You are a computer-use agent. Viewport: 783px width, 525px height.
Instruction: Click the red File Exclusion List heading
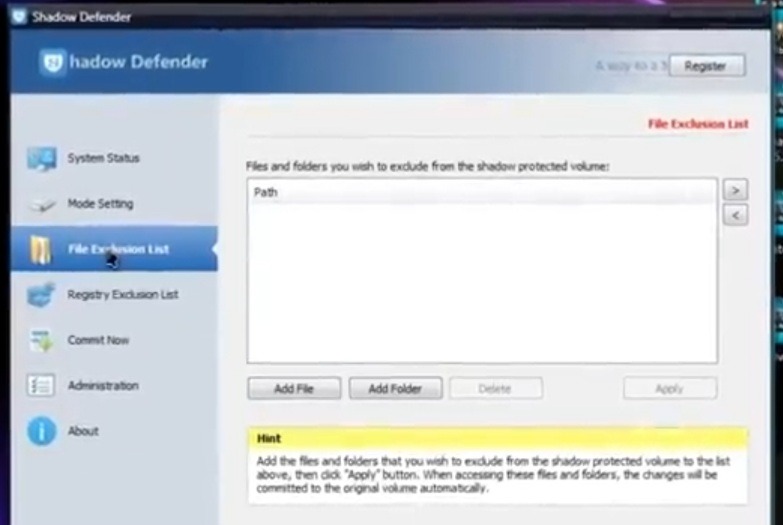click(x=698, y=124)
